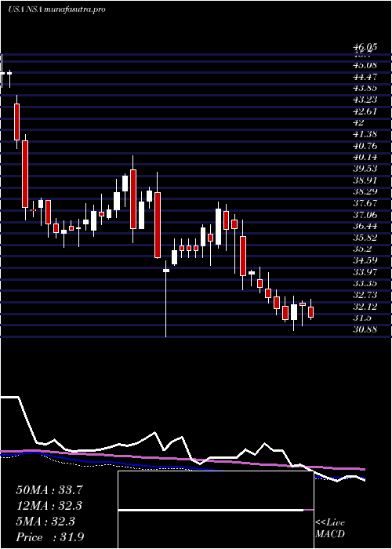Click the 35.2 price axis label
392x549 pixels.
pos(362,249)
